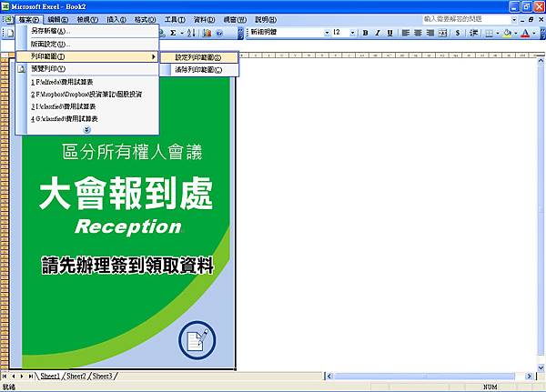Center align text
Image resolution: width=546 pixels, height=392 pixels.
418,33
